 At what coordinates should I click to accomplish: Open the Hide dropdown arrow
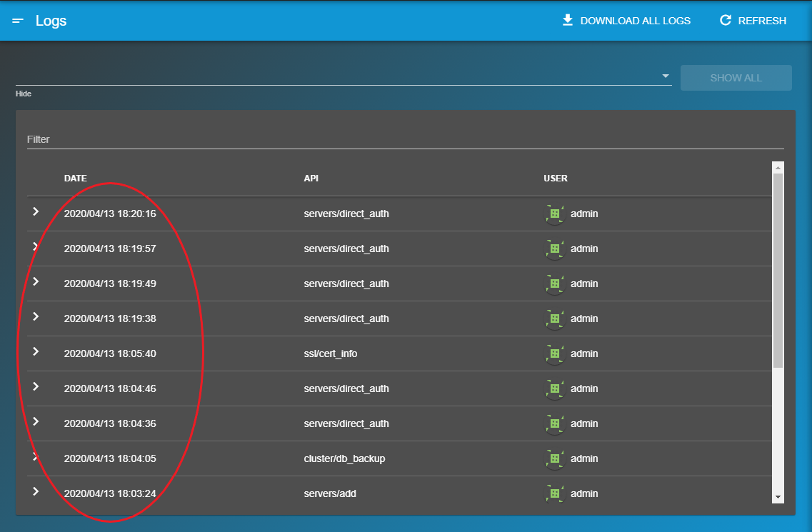(666, 76)
